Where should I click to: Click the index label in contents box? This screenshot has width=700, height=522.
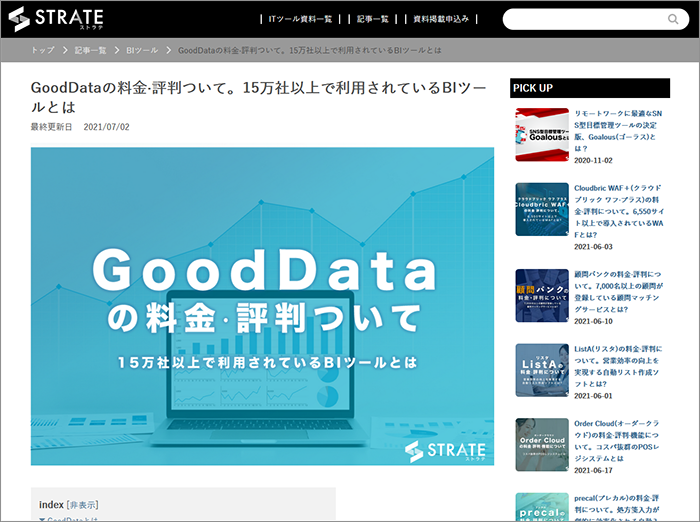coord(51,505)
